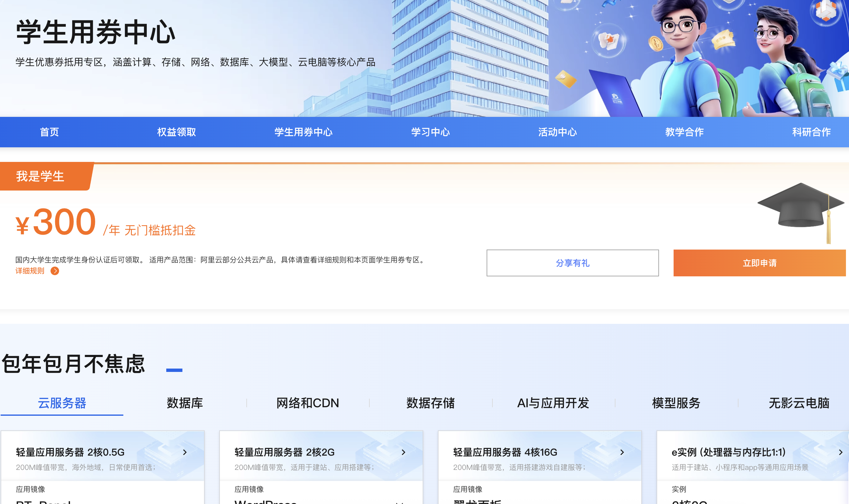This screenshot has height=504, width=849.
Task: Click the banner subtitle 学生优惠券抵用专区 text
Action: point(195,62)
